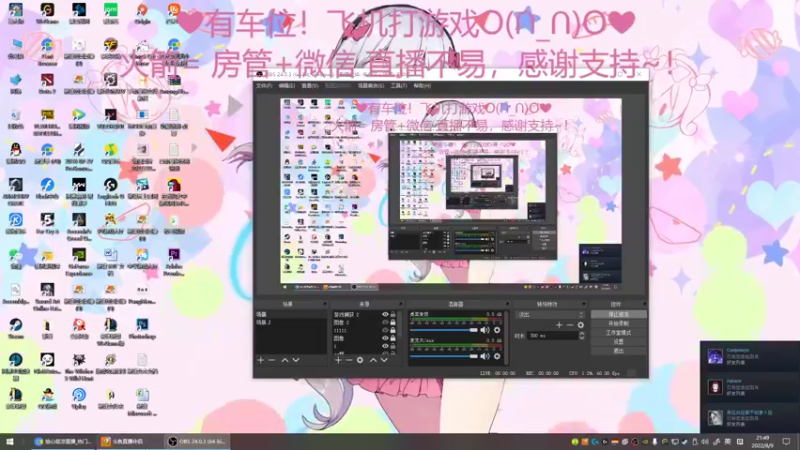The image size is (800, 450).
Task: Click the 工作室模式 studio mode button
Action: (618, 333)
